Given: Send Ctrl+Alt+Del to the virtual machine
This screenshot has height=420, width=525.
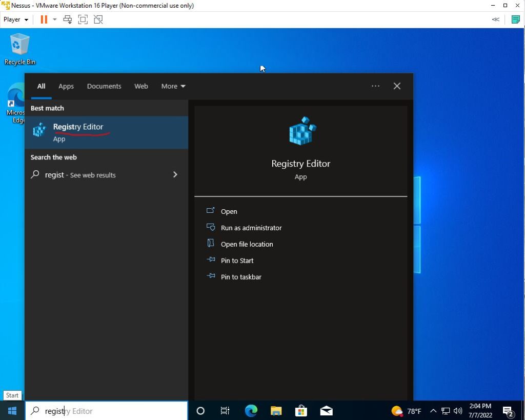Looking at the screenshot, I should coord(68,19).
